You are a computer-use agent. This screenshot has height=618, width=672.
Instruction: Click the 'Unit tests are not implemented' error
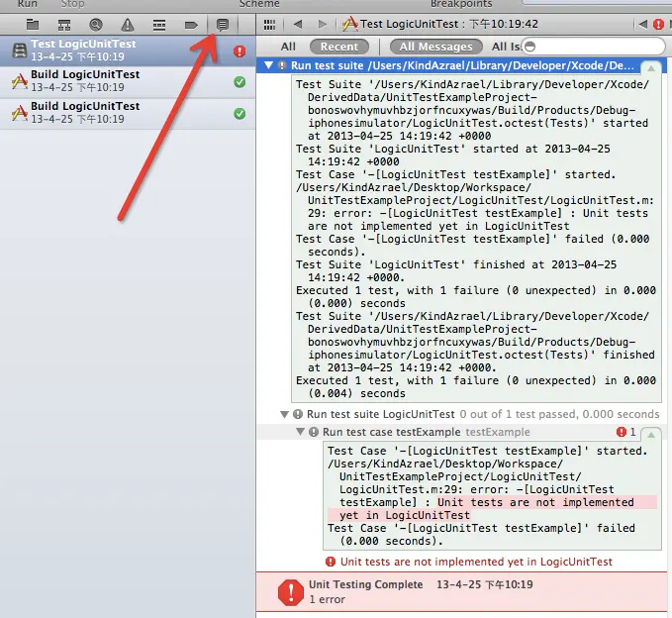click(x=475, y=562)
